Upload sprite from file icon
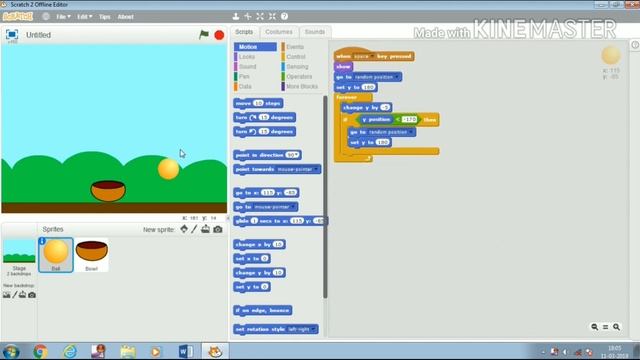The width and height of the screenshot is (640, 360). pos(205,229)
